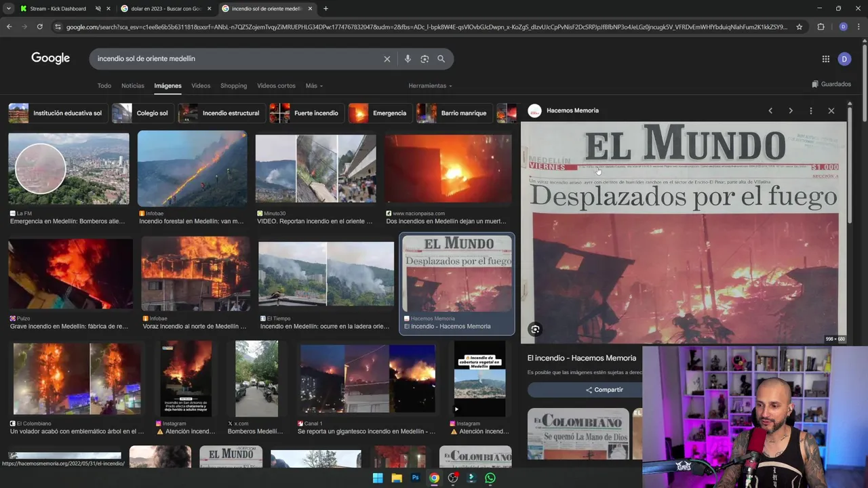
Task: Close the image preview panel
Action: point(831,110)
